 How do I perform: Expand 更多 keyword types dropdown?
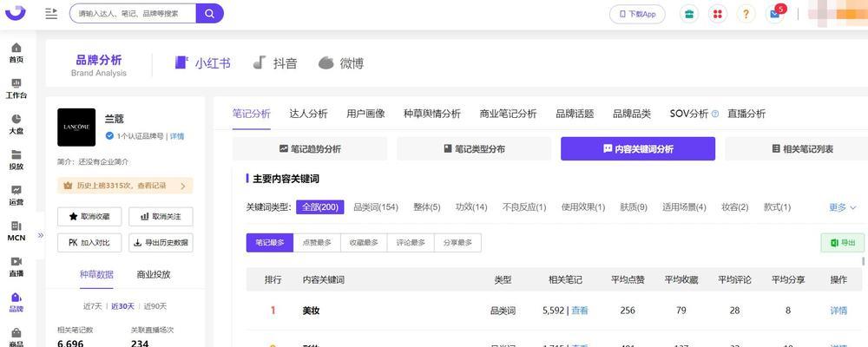coord(843,207)
